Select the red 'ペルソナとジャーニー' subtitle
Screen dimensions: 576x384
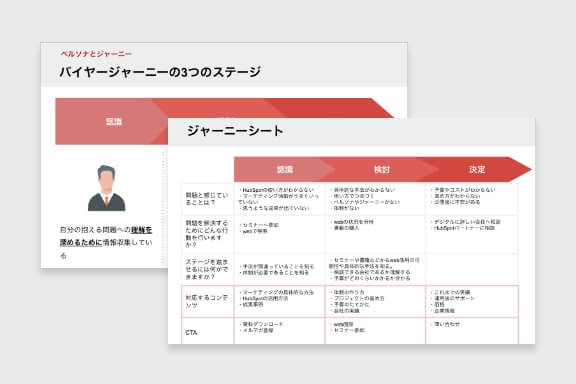tap(96, 54)
